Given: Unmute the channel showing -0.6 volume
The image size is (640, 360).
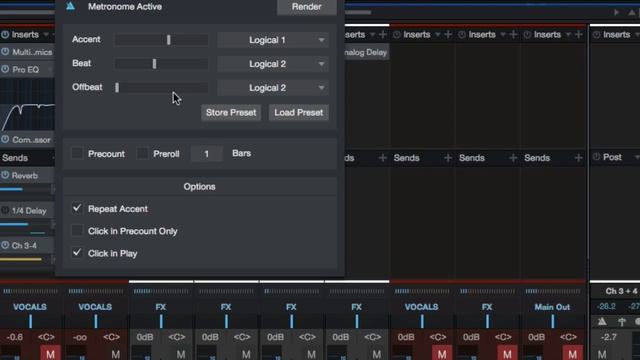Looking at the screenshot, I should pos(50,353).
